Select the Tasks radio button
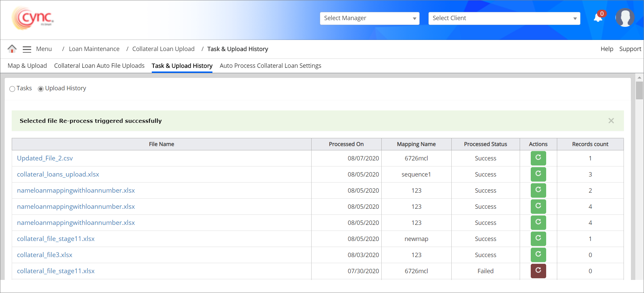Image resolution: width=644 pixels, height=293 pixels. click(12, 89)
